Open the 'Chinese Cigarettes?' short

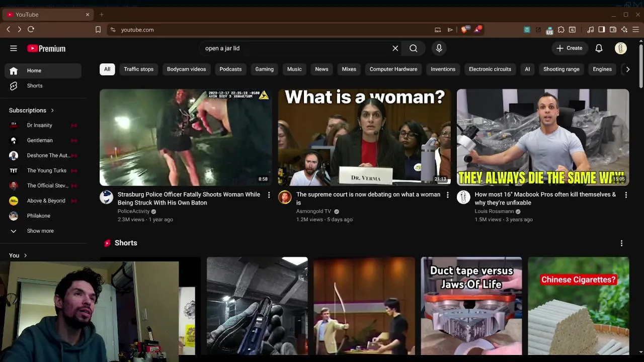click(579, 306)
